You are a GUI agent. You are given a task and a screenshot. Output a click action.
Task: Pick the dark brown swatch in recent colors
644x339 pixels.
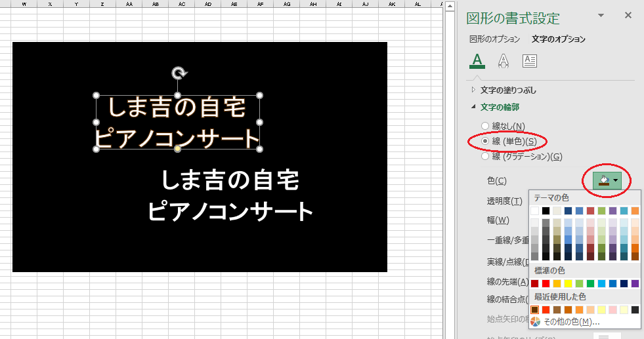tap(534, 309)
